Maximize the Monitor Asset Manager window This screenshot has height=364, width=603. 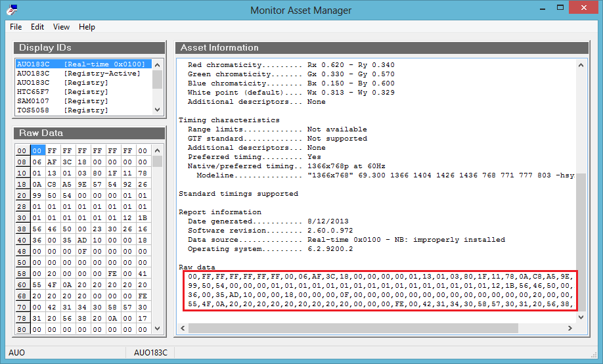click(560, 8)
